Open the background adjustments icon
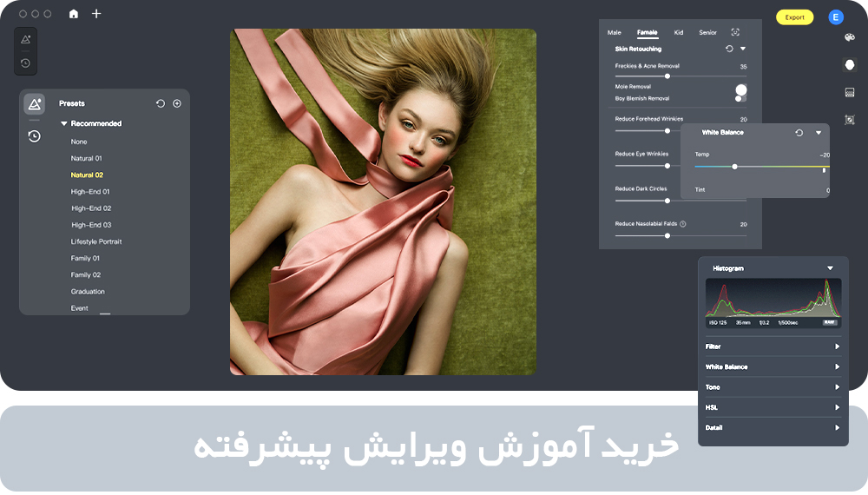 pos(850,92)
